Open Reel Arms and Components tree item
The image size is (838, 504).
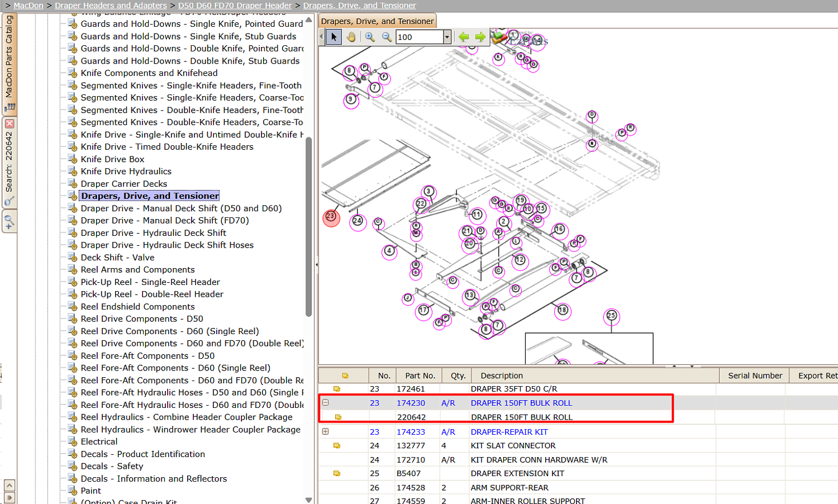[x=137, y=270]
